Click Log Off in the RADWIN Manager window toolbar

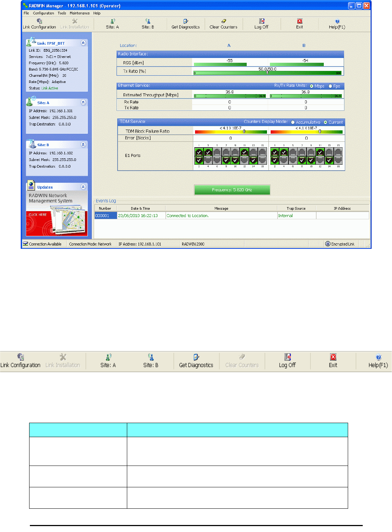[x=261, y=24]
